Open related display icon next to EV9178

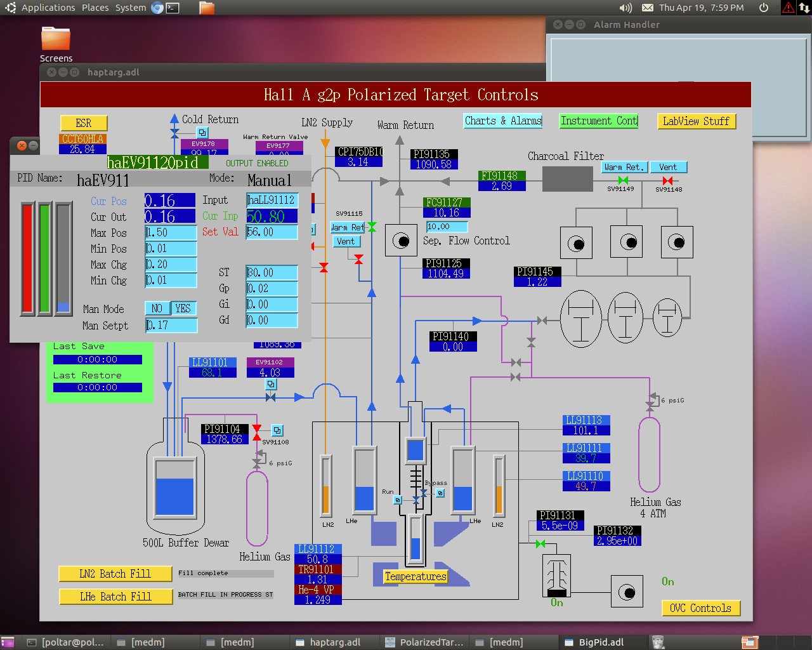tap(202, 133)
